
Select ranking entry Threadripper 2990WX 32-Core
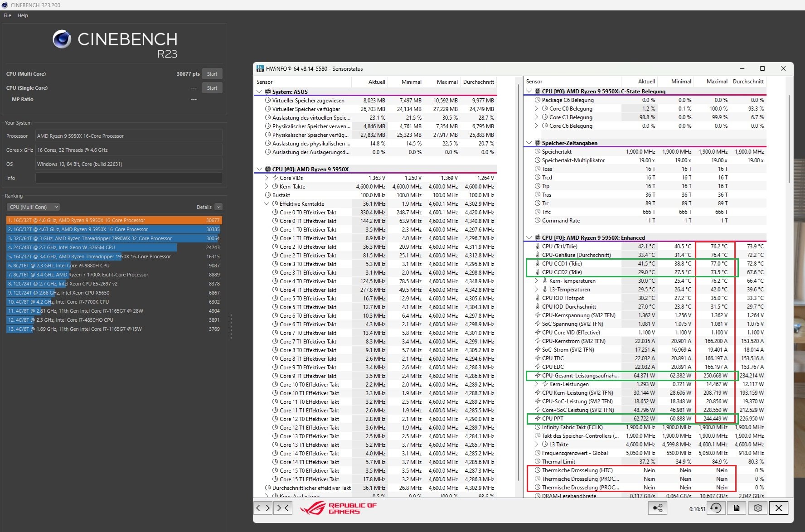coord(114,238)
